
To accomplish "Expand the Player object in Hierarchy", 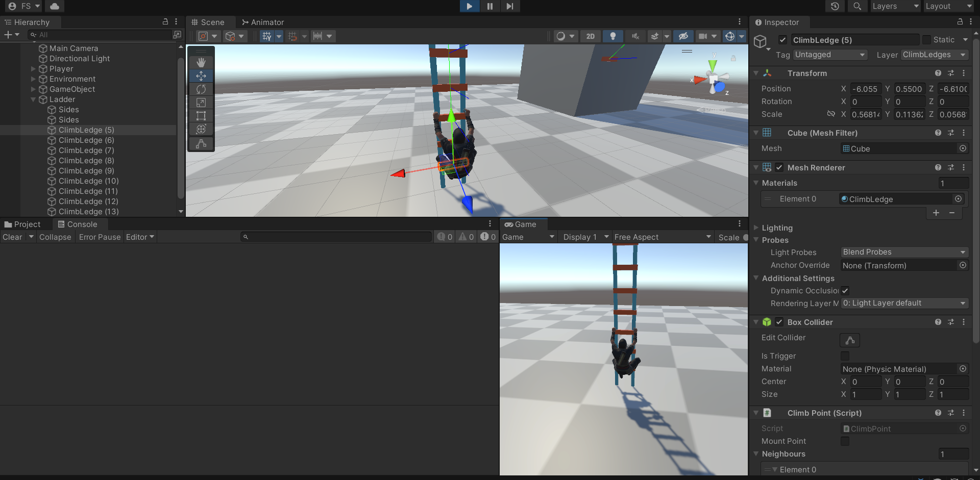I will (33, 69).
